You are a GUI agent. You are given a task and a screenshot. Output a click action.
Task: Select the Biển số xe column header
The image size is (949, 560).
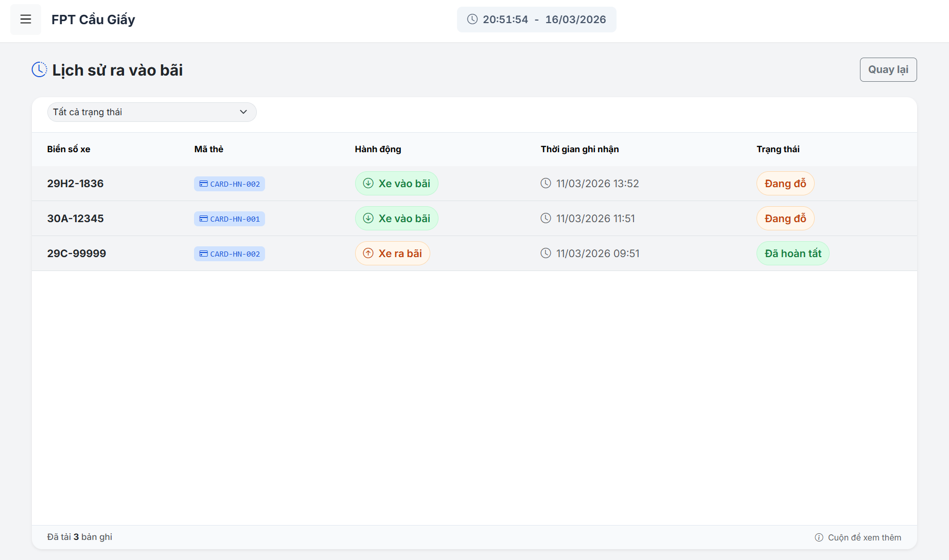(68, 149)
